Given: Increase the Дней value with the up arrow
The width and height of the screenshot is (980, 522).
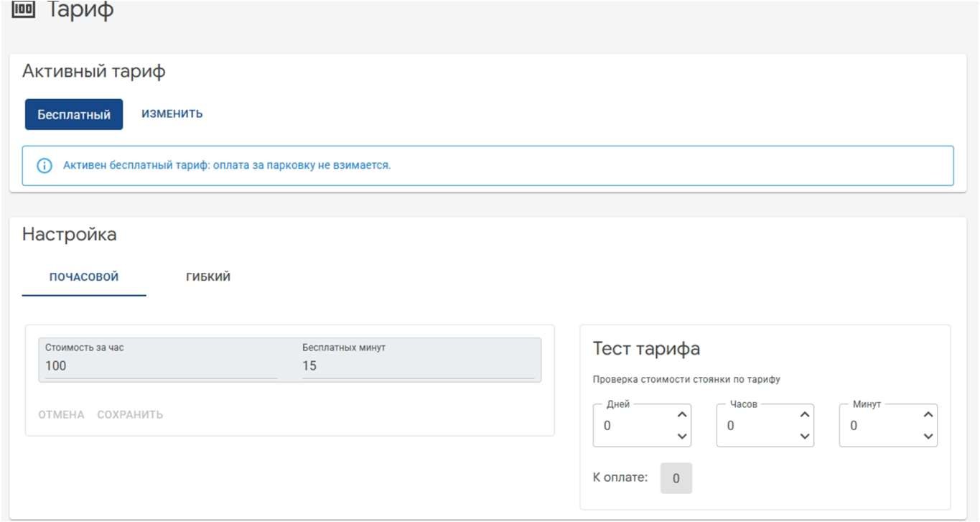Looking at the screenshot, I should 682,414.
